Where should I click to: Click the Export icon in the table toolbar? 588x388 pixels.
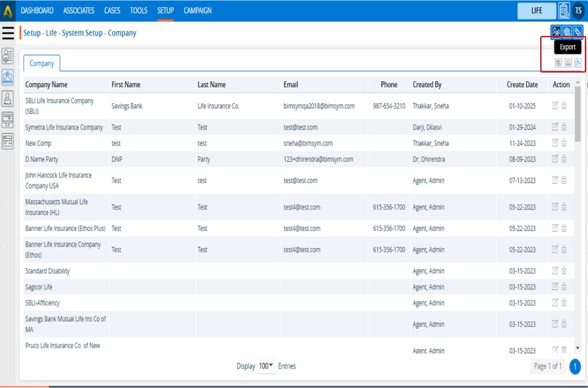point(577,63)
